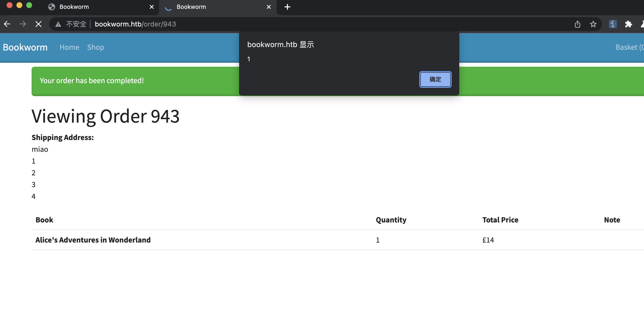Image resolution: width=644 pixels, height=310 pixels.
Task: Click the not-secure warning triangle icon
Action: [58, 24]
